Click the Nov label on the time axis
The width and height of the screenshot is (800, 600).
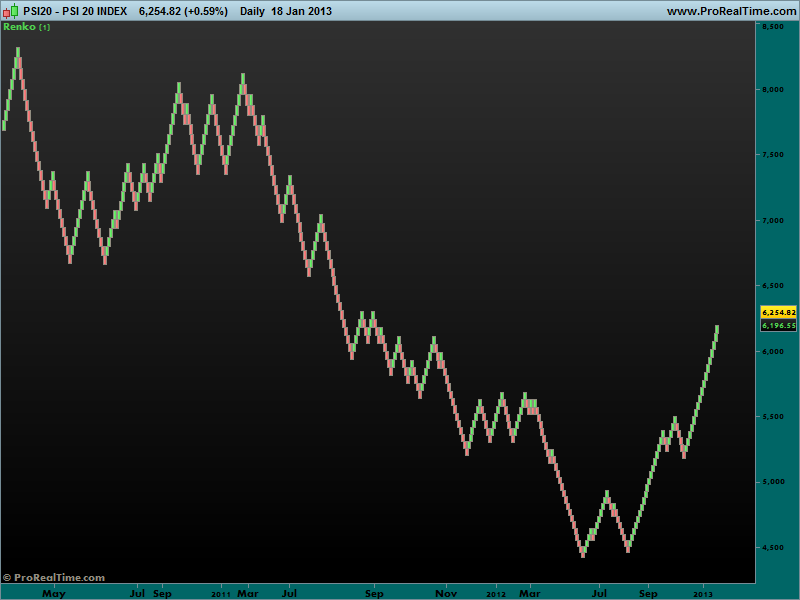click(446, 593)
